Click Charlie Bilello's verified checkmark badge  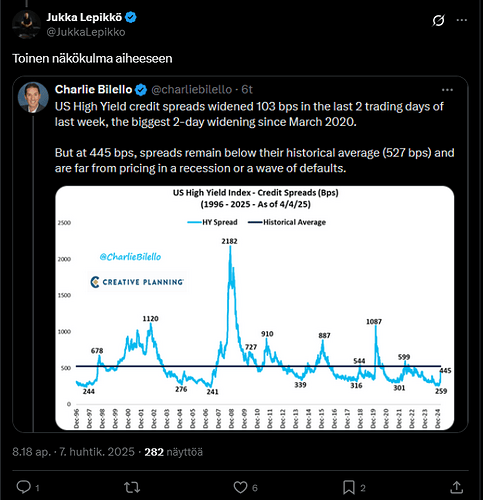coord(141,90)
